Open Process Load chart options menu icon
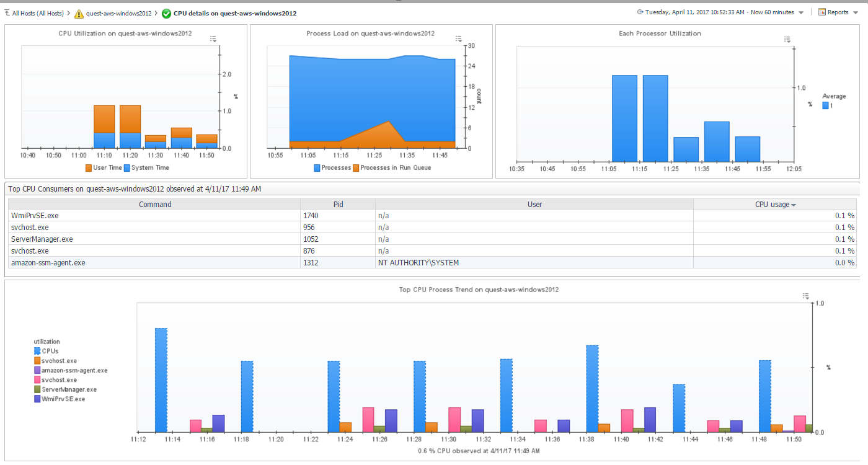 (459, 39)
